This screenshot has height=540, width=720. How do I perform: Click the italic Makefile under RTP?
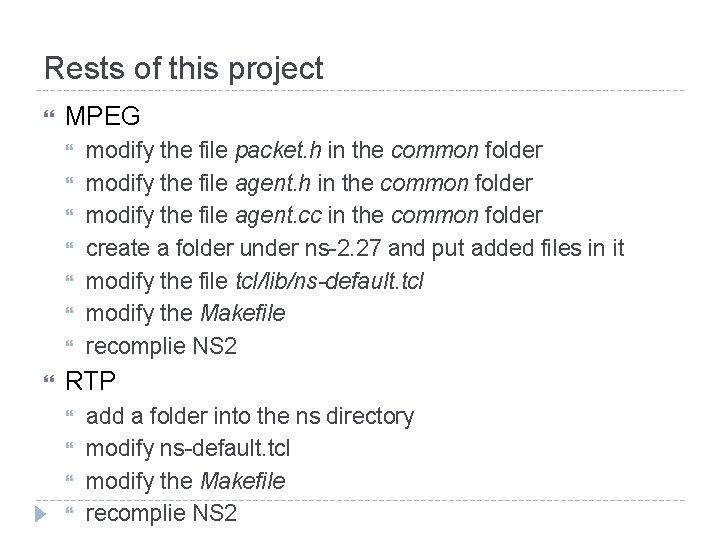(x=242, y=481)
